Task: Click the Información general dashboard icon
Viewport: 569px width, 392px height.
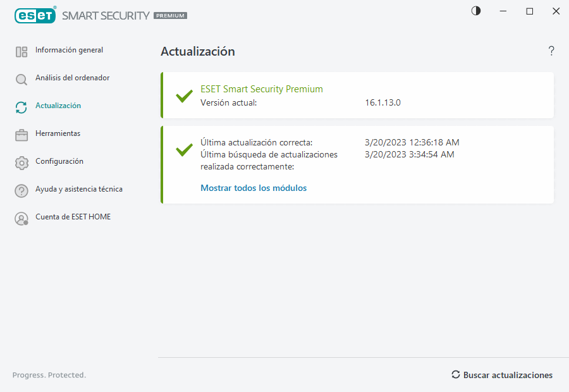Action: pos(21,52)
